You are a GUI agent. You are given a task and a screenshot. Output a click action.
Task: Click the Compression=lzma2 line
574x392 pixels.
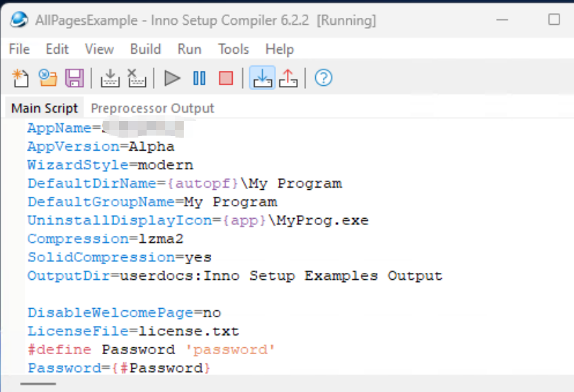pyautogui.click(x=105, y=239)
